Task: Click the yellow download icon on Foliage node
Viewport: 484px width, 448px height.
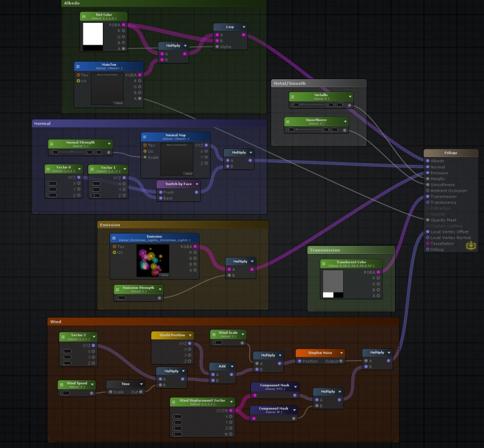Action: tap(471, 246)
